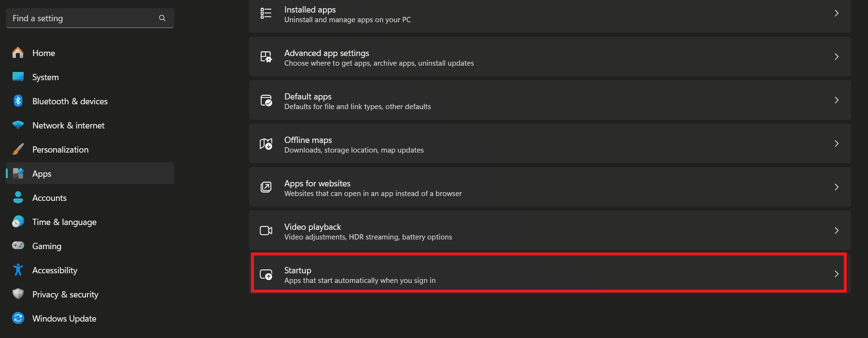Click the Network wifi icon
This screenshot has width=868, height=338.
[x=18, y=125]
